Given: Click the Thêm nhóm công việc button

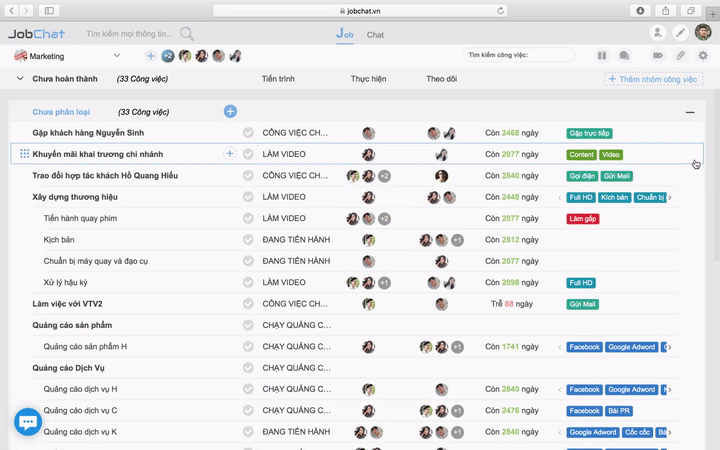Looking at the screenshot, I should tap(653, 78).
